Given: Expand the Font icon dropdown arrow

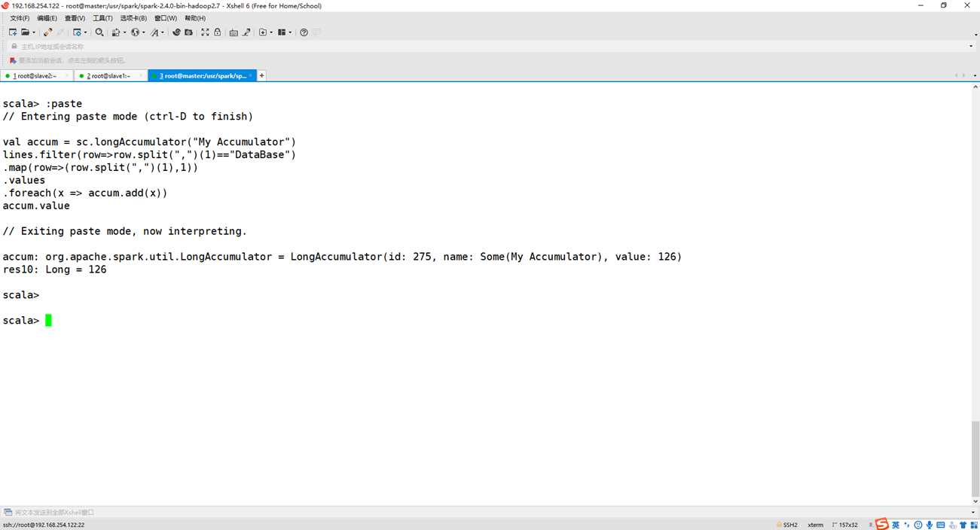Looking at the screenshot, I should [x=163, y=32].
